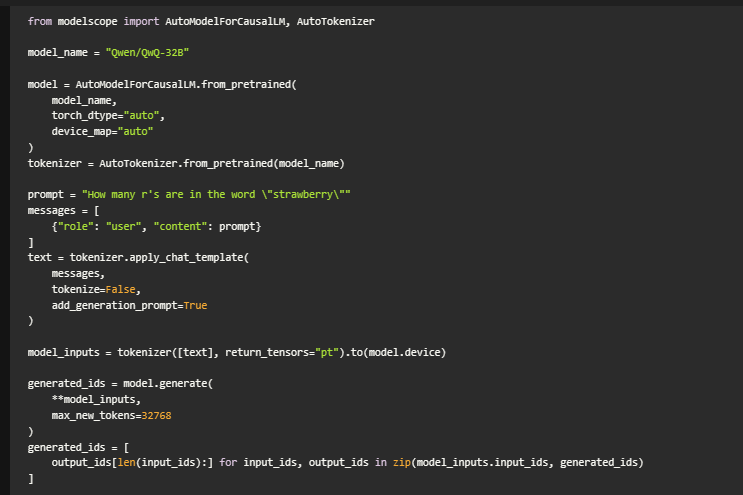Click the {"role": "user"} dictionary line
The width and height of the screenshot is (743, 495).
point(156,226)
